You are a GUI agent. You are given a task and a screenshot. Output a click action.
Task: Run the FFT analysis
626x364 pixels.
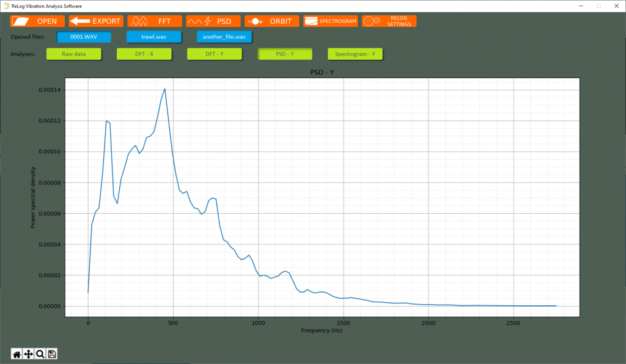tap(155, 21)
